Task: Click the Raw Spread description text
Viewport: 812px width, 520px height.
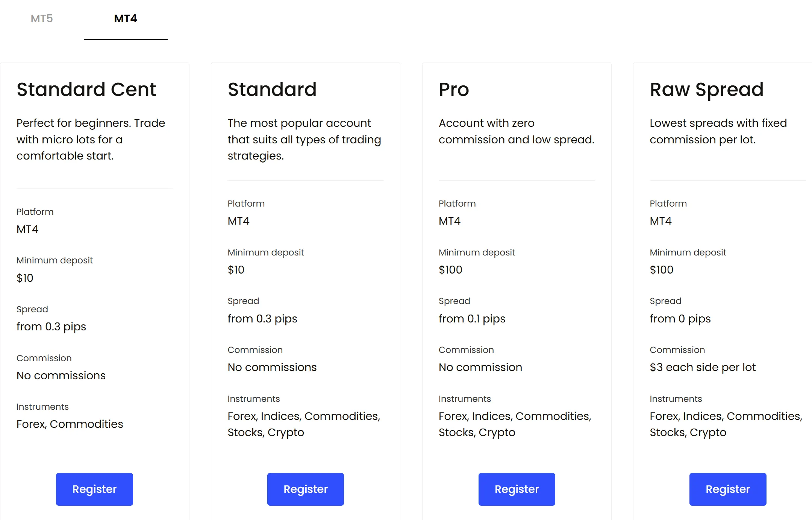Action: coord(718,131)
